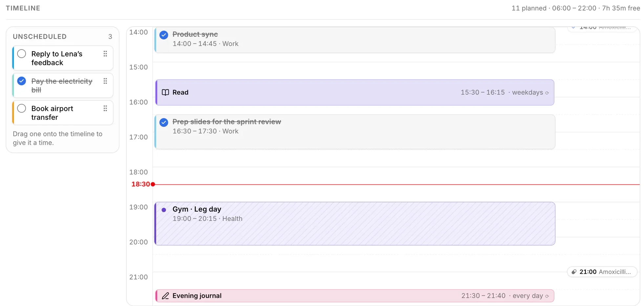Uncheck Prep slides for the sprint review
Screen dimensions: 644x306
tap(164, 122)
